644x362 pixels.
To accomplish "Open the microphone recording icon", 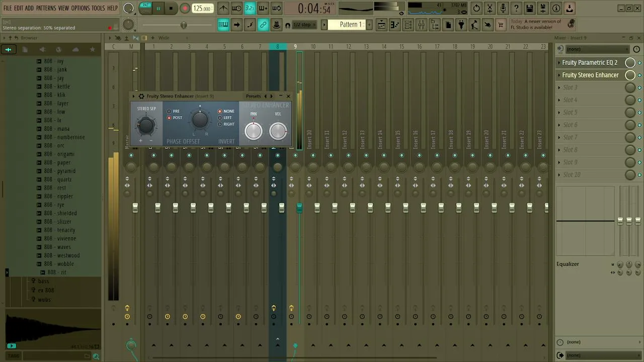I will click(x=503, y=8).
